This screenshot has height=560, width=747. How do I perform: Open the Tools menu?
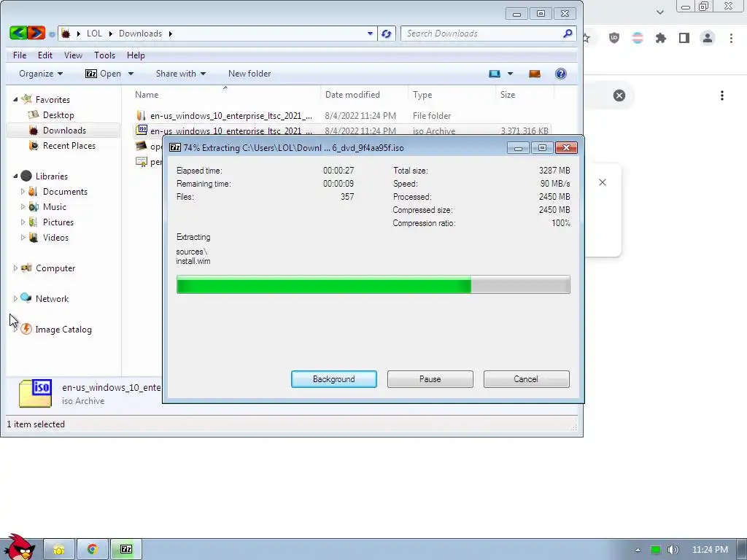click(104, 55)
